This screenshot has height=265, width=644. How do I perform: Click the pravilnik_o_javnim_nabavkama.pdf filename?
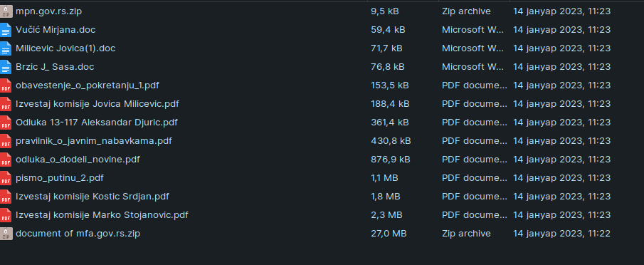point(94,141)
